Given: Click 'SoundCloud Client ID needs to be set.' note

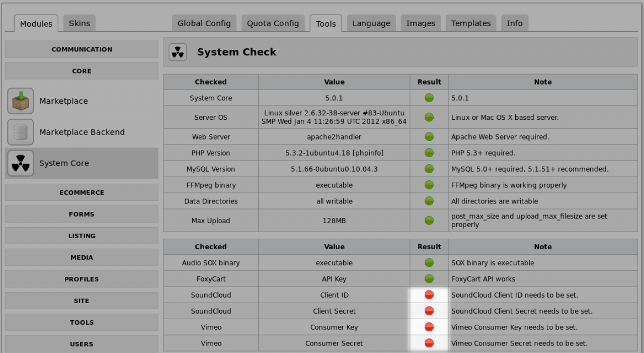Looking at the screenshot, I should 515,295.
